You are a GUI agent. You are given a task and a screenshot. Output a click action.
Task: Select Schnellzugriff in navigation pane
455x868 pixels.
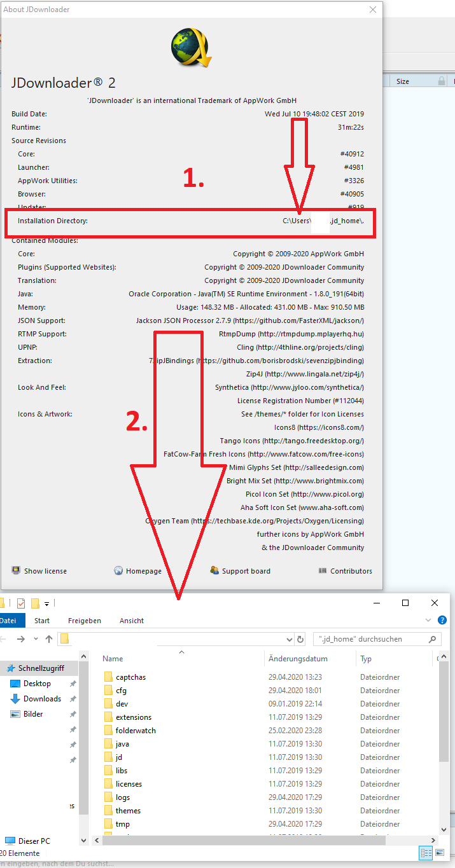[41, 668]
